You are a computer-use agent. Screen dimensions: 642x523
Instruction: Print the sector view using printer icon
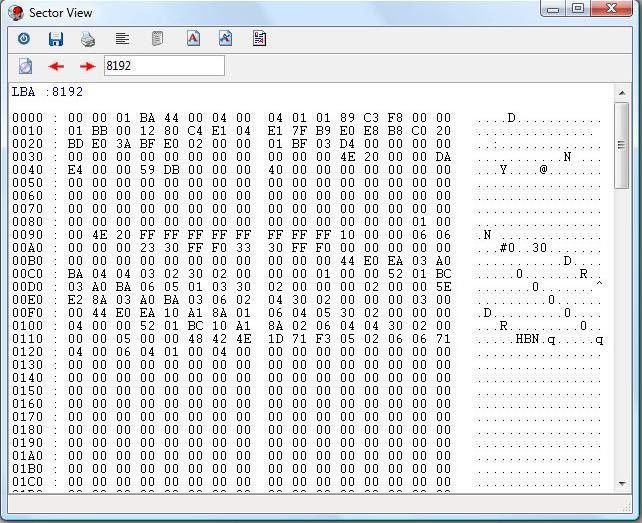pyautogui.click(x=88, y=39)
